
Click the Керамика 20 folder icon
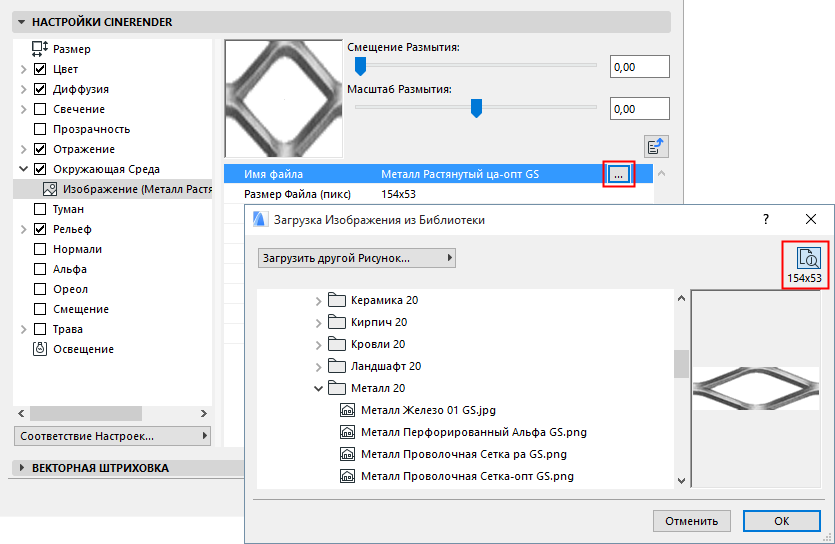[337, 300]
